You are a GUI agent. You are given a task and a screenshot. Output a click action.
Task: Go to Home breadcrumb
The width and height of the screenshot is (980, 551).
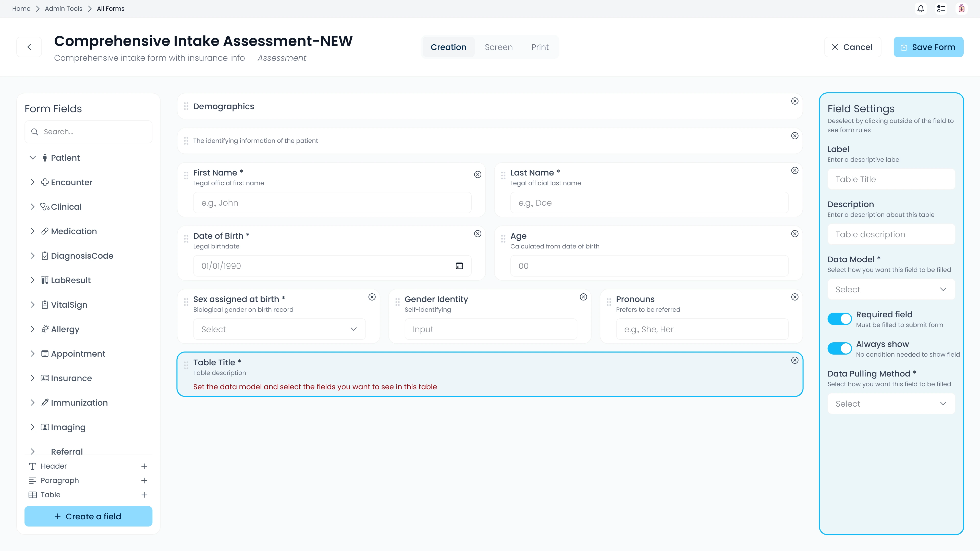[x=21, y=9]
